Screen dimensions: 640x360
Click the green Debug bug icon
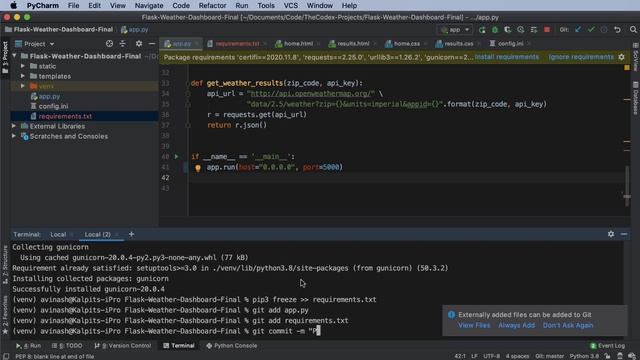[495, 30]
